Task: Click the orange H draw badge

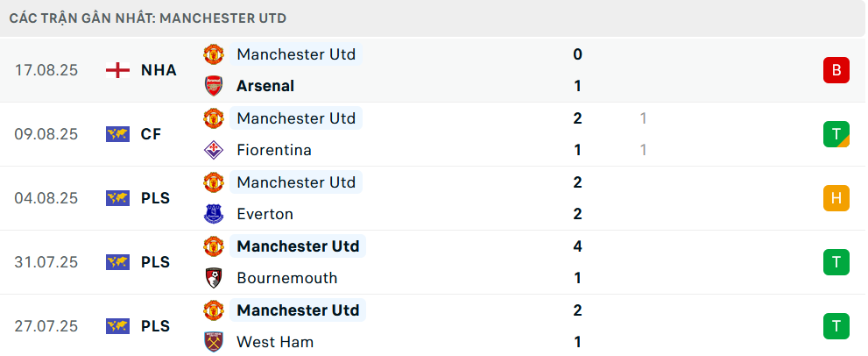Action: pos(836,198)
